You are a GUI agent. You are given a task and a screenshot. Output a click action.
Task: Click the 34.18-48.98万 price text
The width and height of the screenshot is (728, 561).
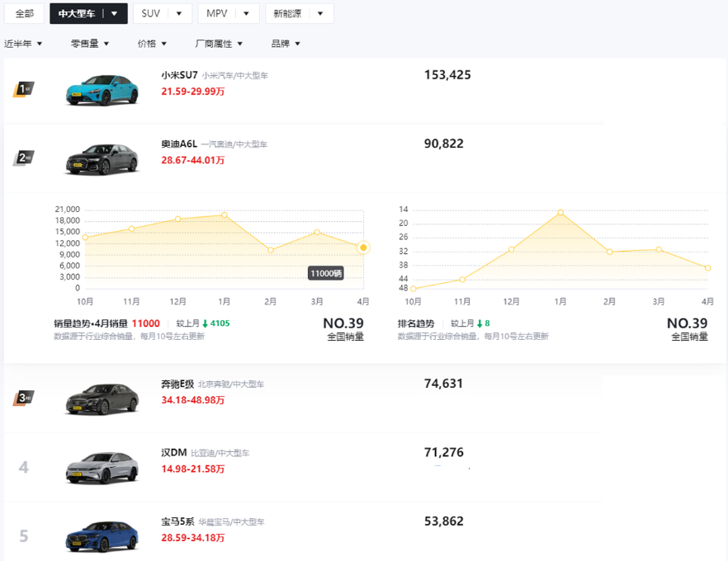click(192, 400)
